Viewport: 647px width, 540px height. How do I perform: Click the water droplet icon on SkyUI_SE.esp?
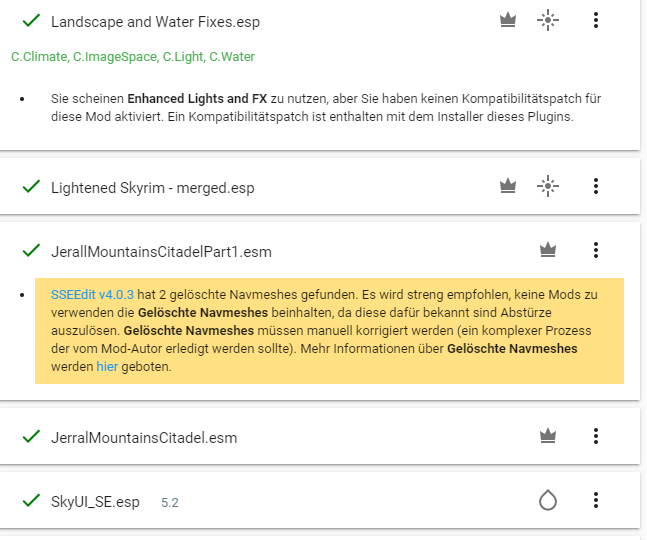(x=547, y=500)
